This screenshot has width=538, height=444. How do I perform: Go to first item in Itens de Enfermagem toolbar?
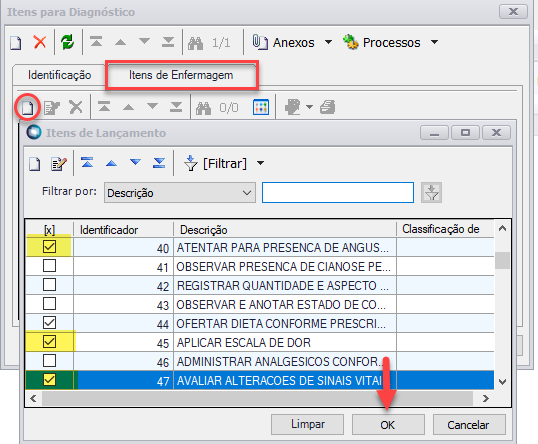pos(104,107)
